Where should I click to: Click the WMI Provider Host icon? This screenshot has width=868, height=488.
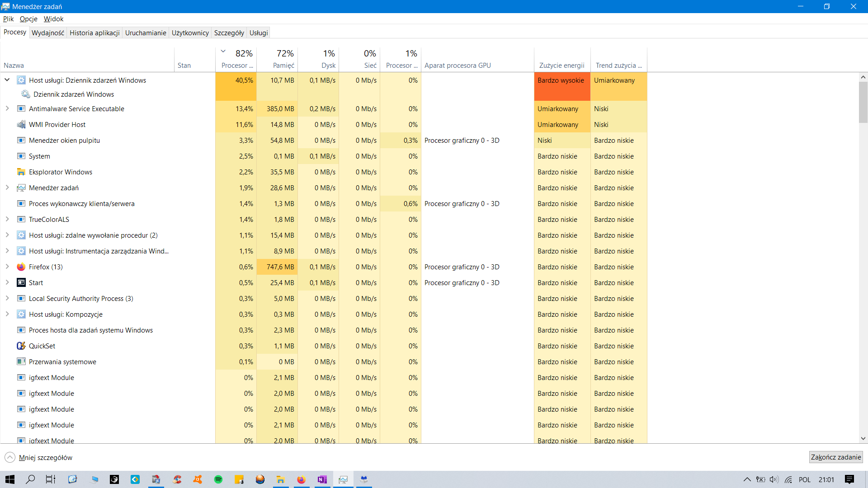point(21,125)
